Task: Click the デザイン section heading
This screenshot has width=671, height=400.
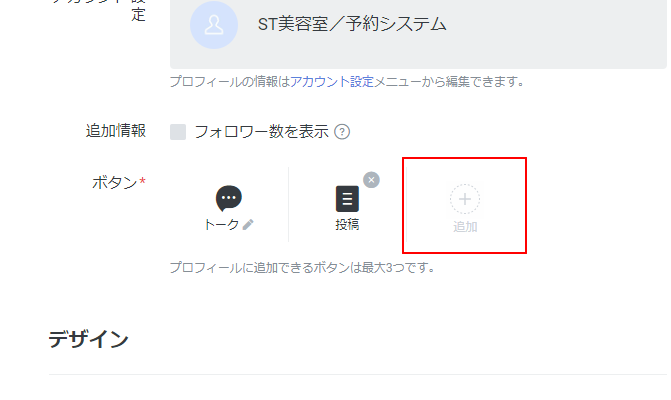Action: tap(88, 340)
